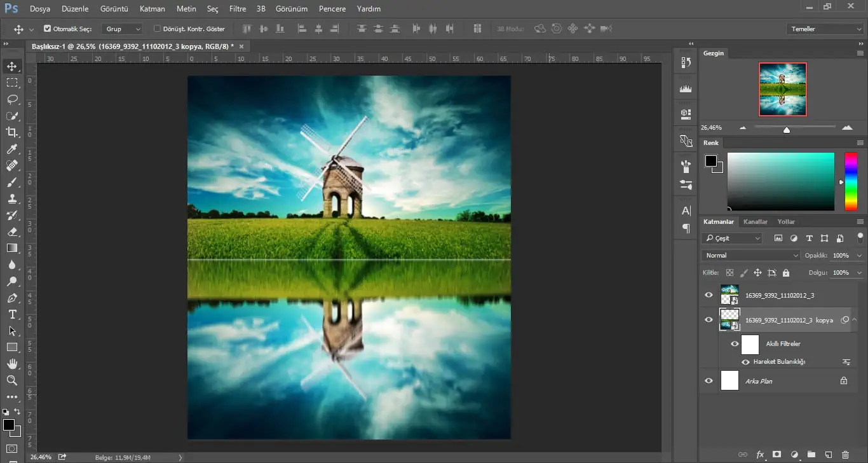Expand the Temeller workspace dropdown
868x463 pixels.
click(824, 29)
